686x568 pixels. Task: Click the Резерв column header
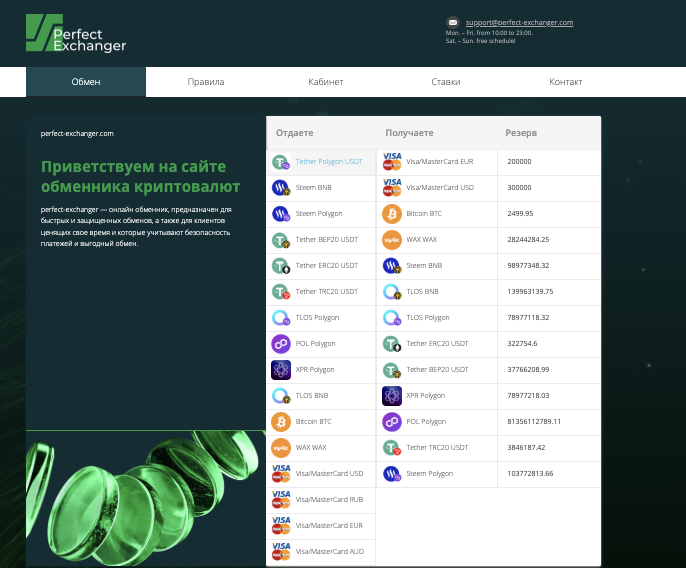tap(521, 133)
